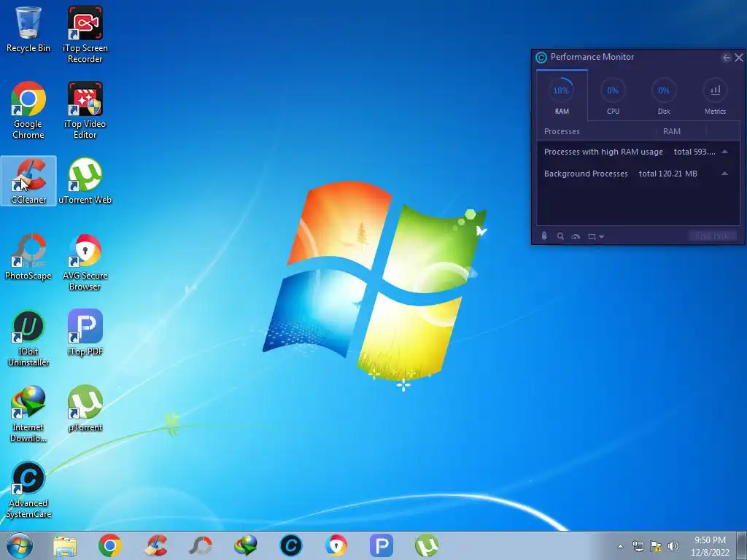Select IObit Uninstaller desktop shortcut
Image resolution: width=747 pixels, height=560 pixels.
[28, 338]
